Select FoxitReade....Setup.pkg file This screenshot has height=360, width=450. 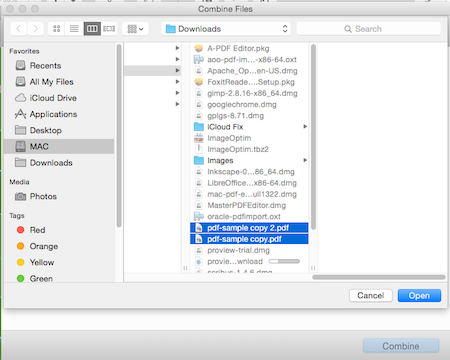point(249,82)
